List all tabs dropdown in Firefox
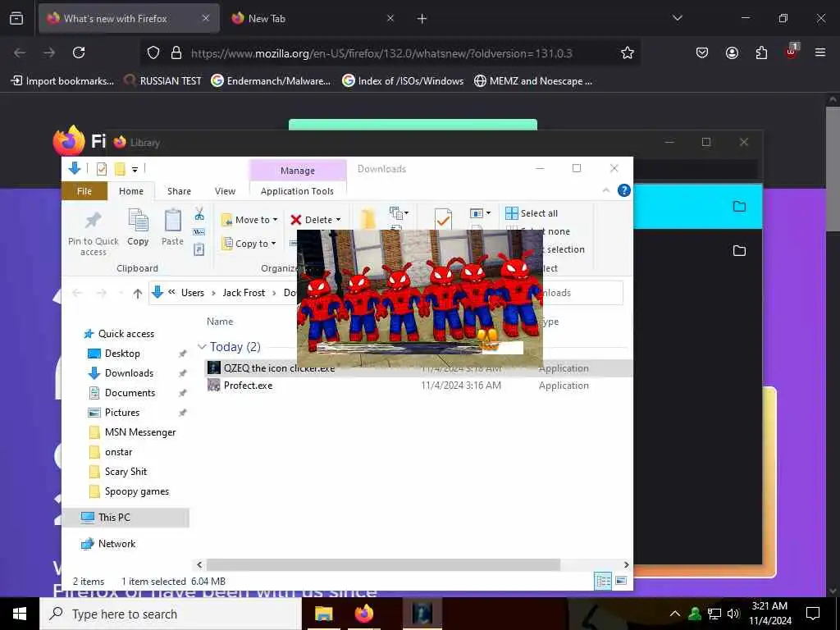 (x=677, y=18)
